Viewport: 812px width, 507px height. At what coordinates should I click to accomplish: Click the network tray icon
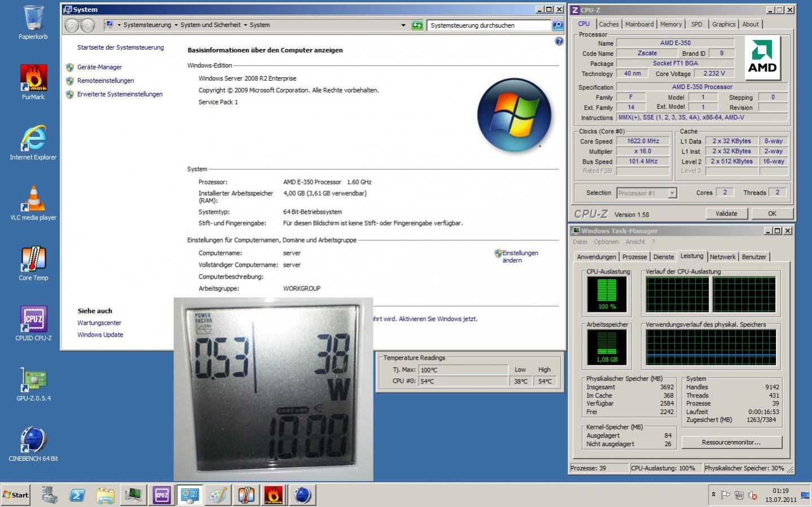(739, 495)
